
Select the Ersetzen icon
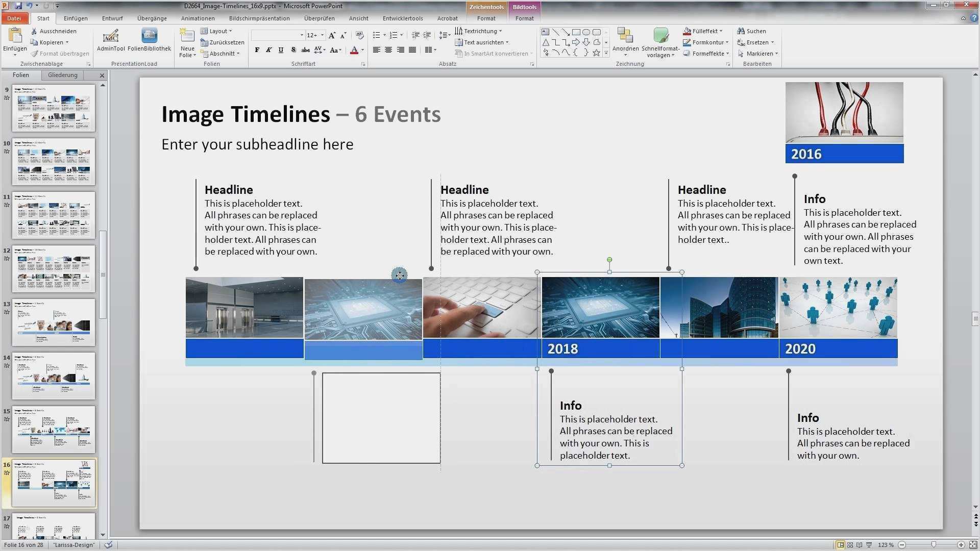(754, 42)
